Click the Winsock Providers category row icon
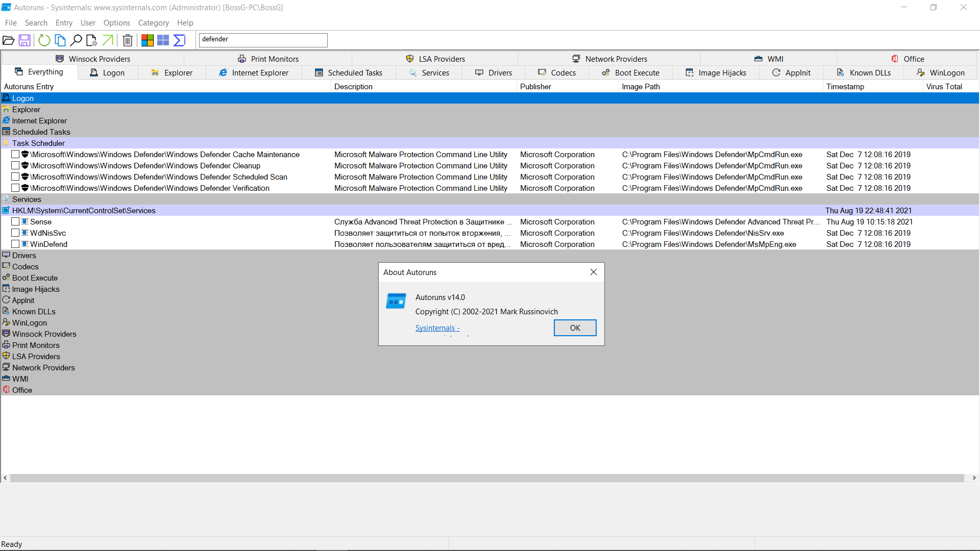The height and width of the screenshot is (551, 980). pos(6,334)
